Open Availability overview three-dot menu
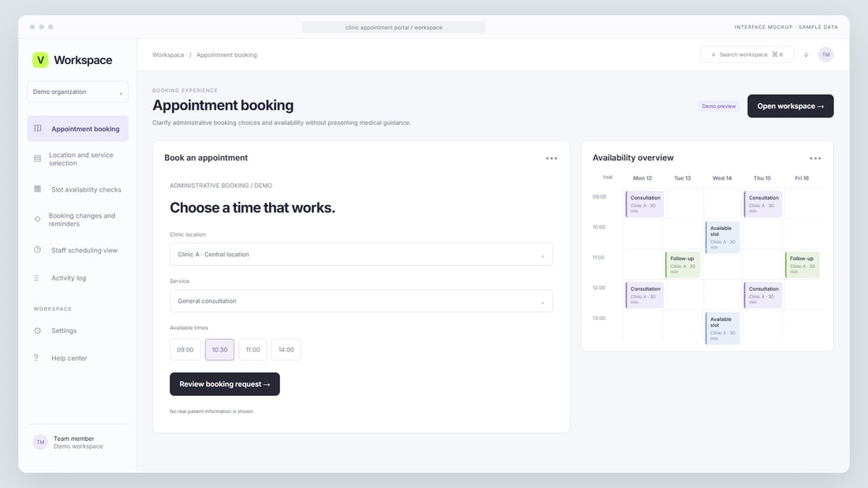The height and width of the screenshot is (488, 868). (815, 158)
